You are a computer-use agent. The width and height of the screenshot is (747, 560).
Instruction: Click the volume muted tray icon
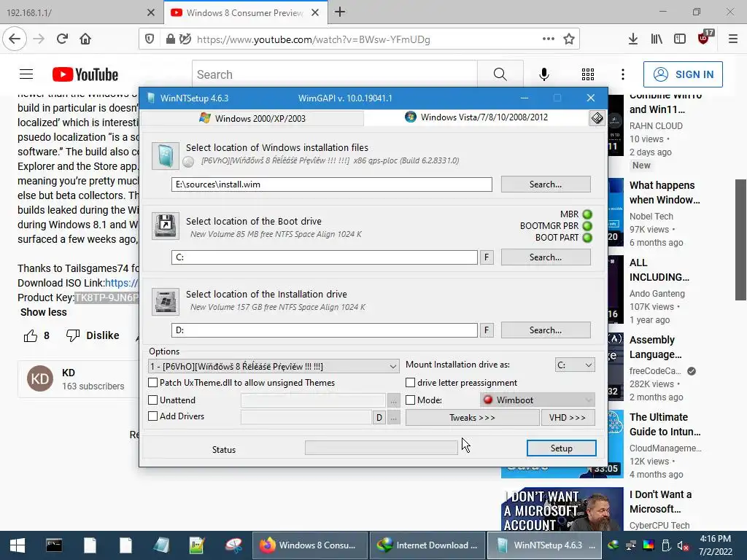tap(684, 545)
